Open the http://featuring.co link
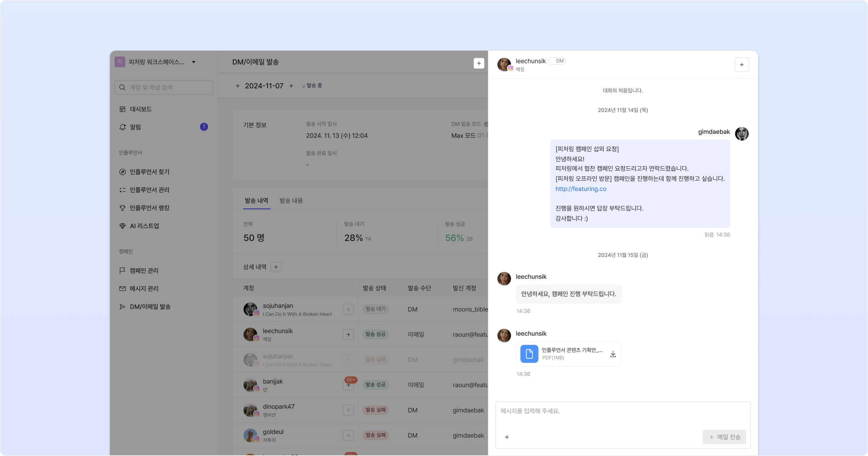 (x=580, y=189)
